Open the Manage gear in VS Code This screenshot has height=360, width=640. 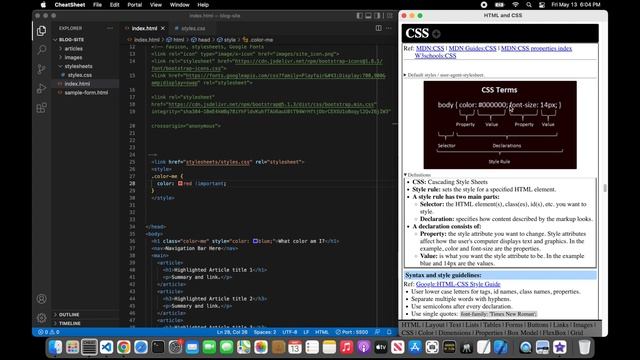point(41,318)
